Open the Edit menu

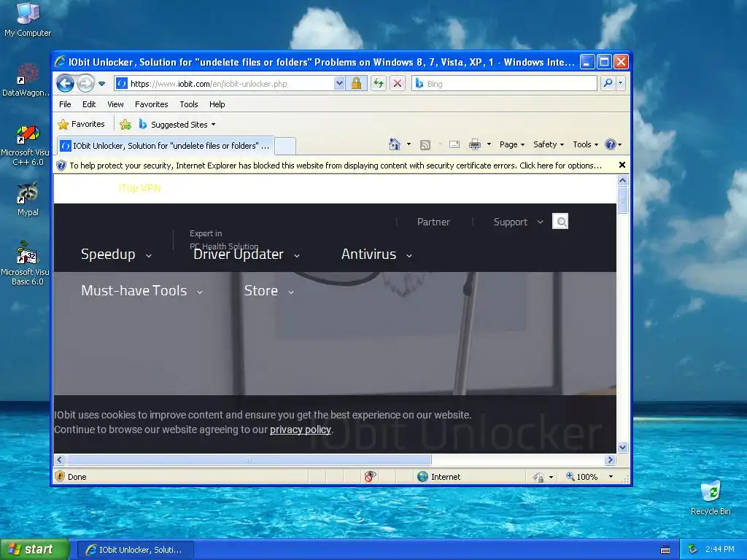coord(88,104)
